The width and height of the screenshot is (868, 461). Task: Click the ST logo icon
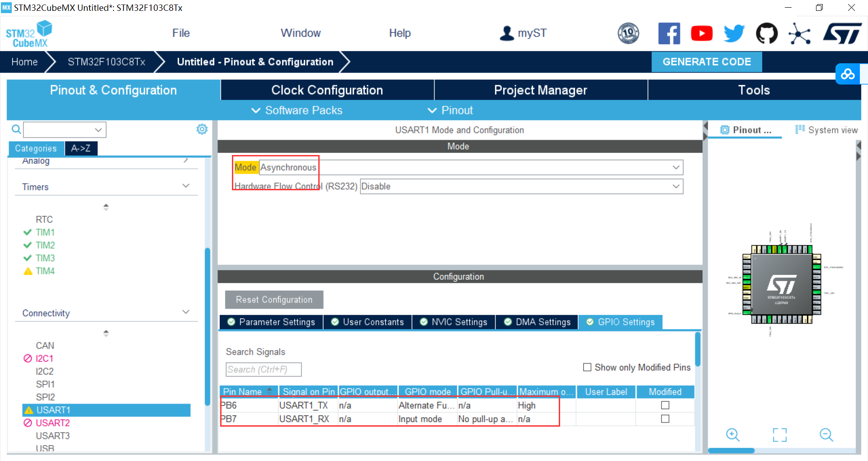point(843,33)
